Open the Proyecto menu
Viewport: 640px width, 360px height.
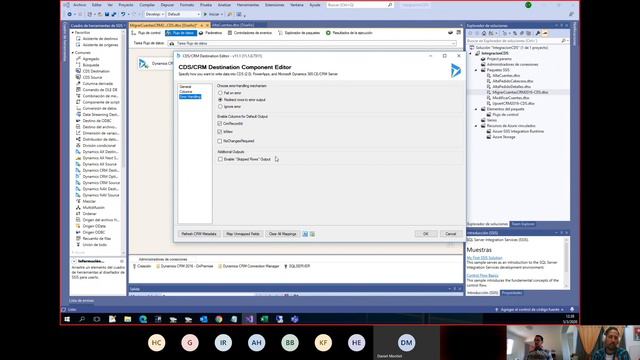pos(126,5)
